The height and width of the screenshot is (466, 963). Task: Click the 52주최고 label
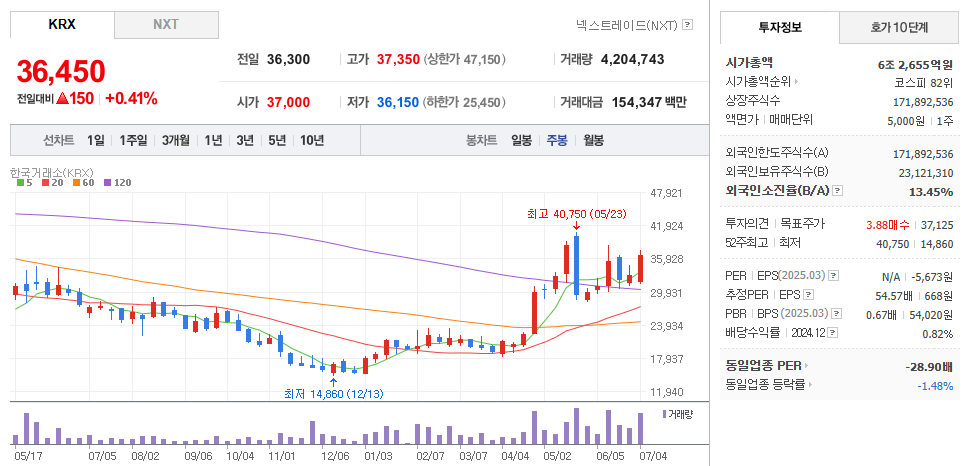point(747,243)
